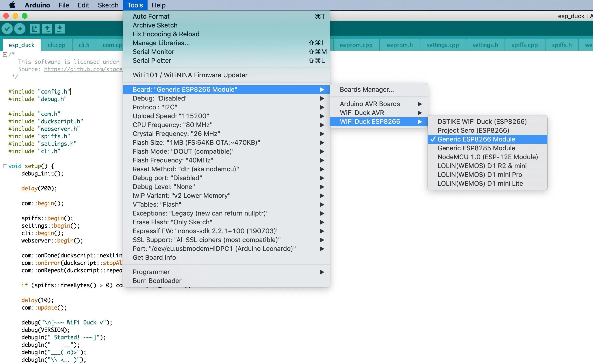Open lwIP Variant submenu
This screenshot has width=593, height=364.
coord(226,196)
